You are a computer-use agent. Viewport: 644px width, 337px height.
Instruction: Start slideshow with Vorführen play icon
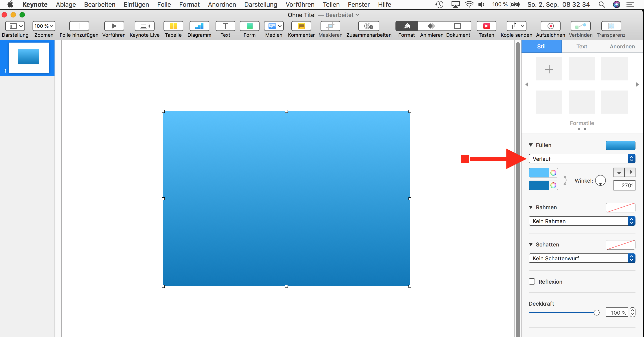(x=114, y=26)
